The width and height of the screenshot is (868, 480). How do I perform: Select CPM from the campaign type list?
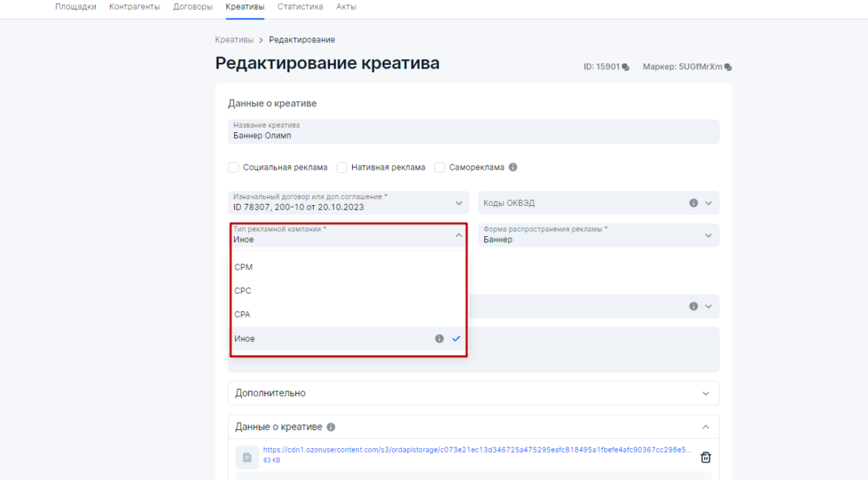[244, 267]
